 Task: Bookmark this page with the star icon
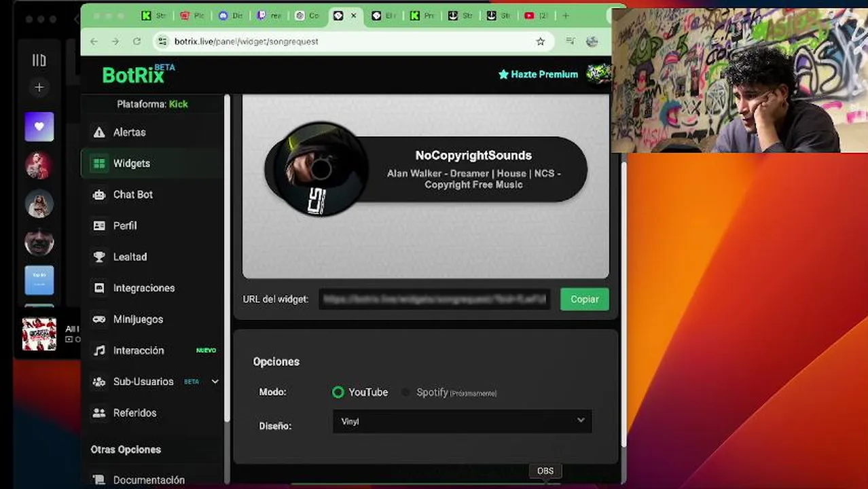coord(541,41)
